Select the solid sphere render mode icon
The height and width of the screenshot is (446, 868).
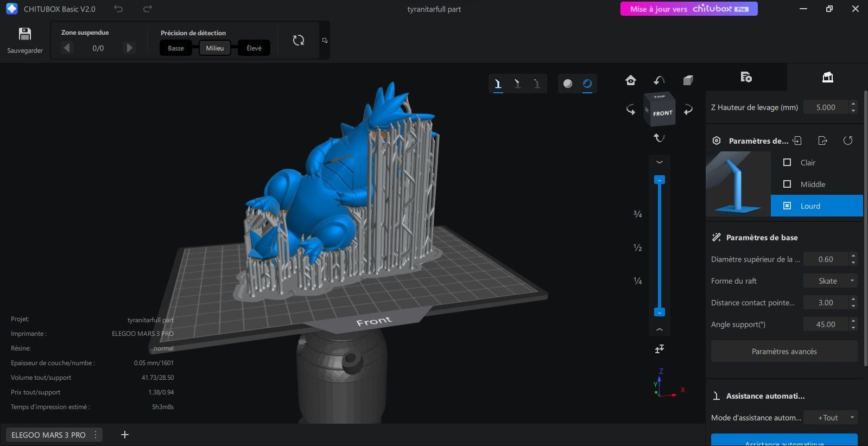(568, 84)
